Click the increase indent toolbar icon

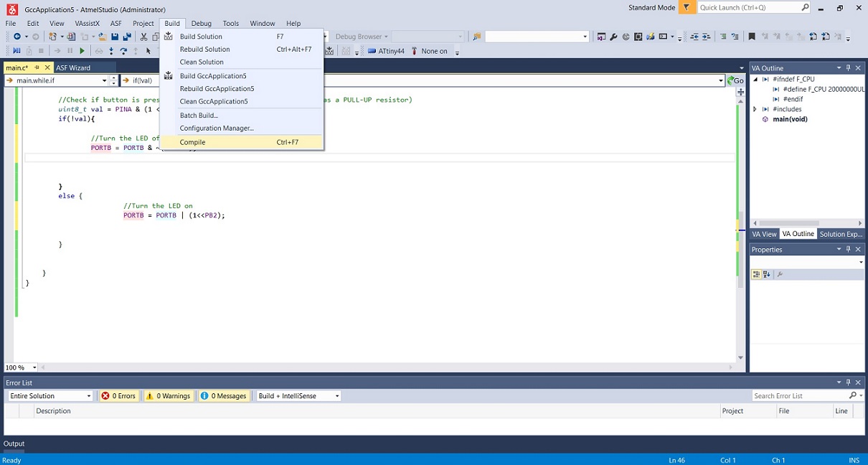[x=706, y=37]
